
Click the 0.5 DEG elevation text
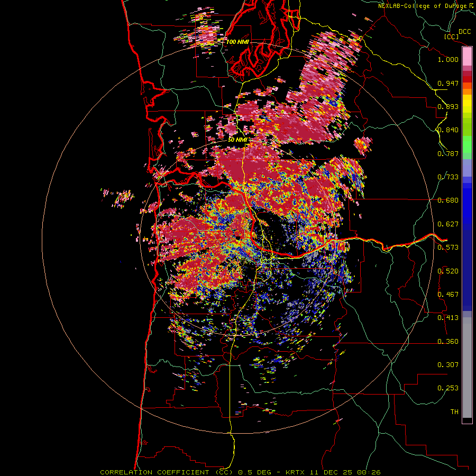pyautogui.click(x=254, y=472)
